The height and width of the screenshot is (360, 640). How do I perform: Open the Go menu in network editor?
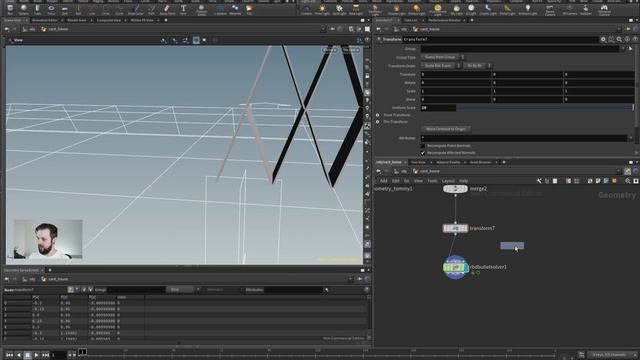tap(407, 181)
